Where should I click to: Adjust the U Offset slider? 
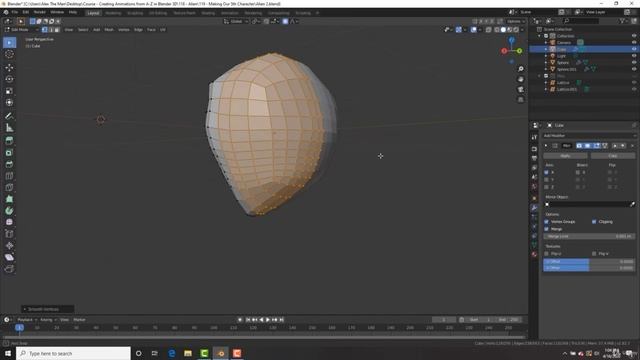pyautogui.click(x=589, y=262)
